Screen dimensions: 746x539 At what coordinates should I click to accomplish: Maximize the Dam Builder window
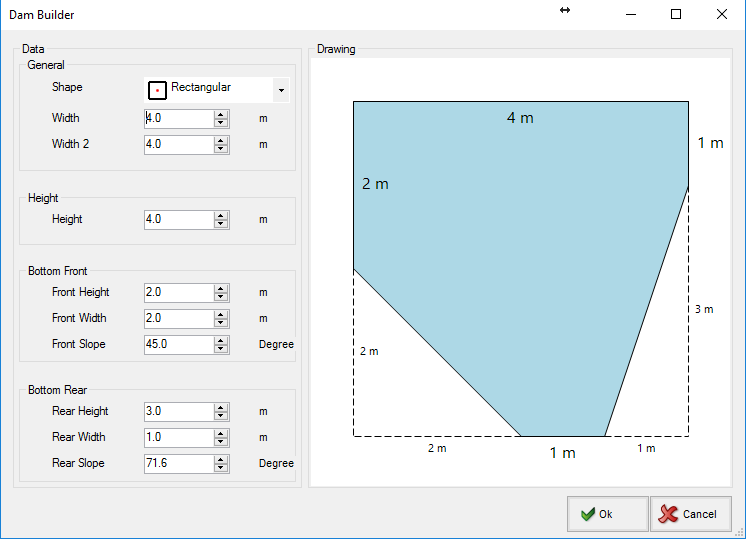676,14
